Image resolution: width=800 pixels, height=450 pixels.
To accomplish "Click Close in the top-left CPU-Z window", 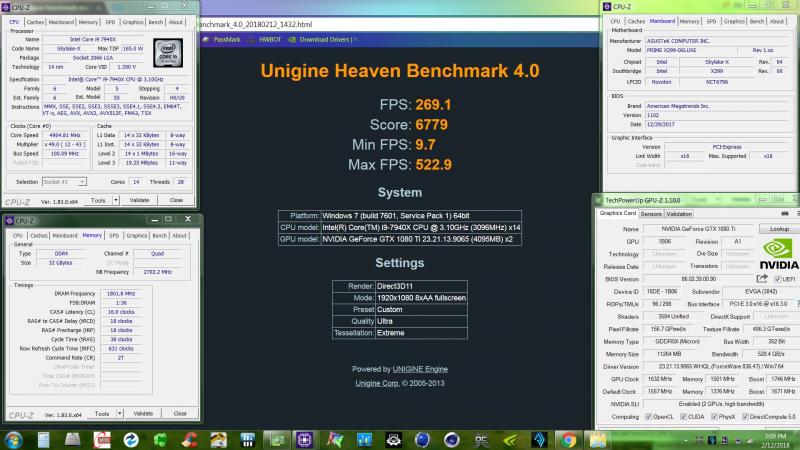I will (x=177, y=201).
